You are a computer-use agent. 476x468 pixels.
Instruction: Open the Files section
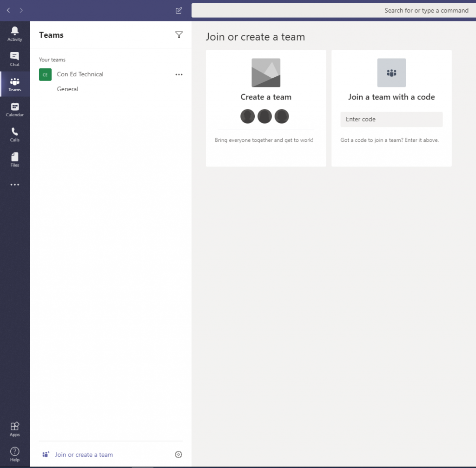coord(14,160)
